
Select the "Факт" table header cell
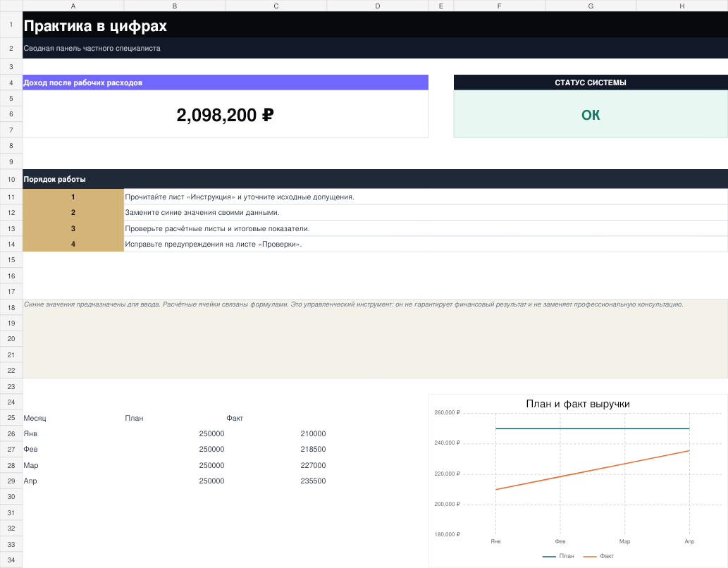pyautogui.click(x=276, y=418)
